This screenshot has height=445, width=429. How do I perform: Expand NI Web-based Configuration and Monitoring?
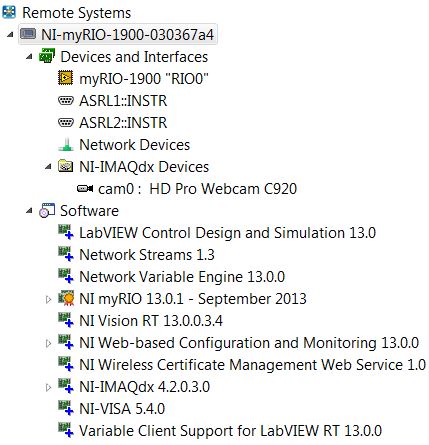[x=48, y=343]
